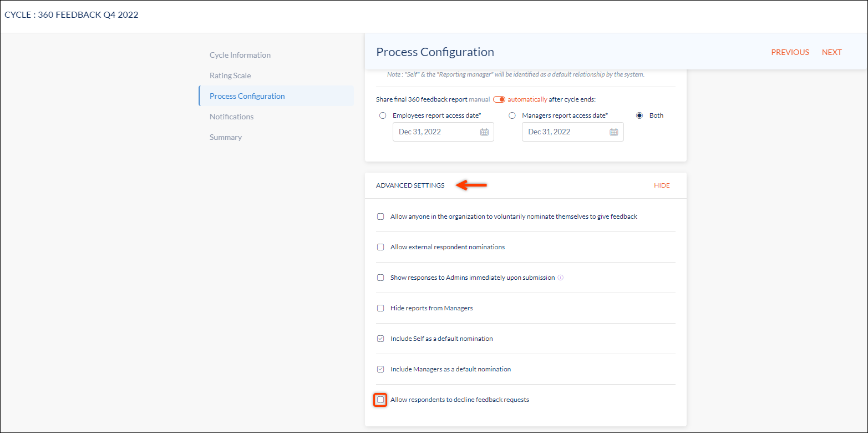Click the 'automatically' label text
The height and width of the screenshot is (433, 868).
tap(527, 99)
